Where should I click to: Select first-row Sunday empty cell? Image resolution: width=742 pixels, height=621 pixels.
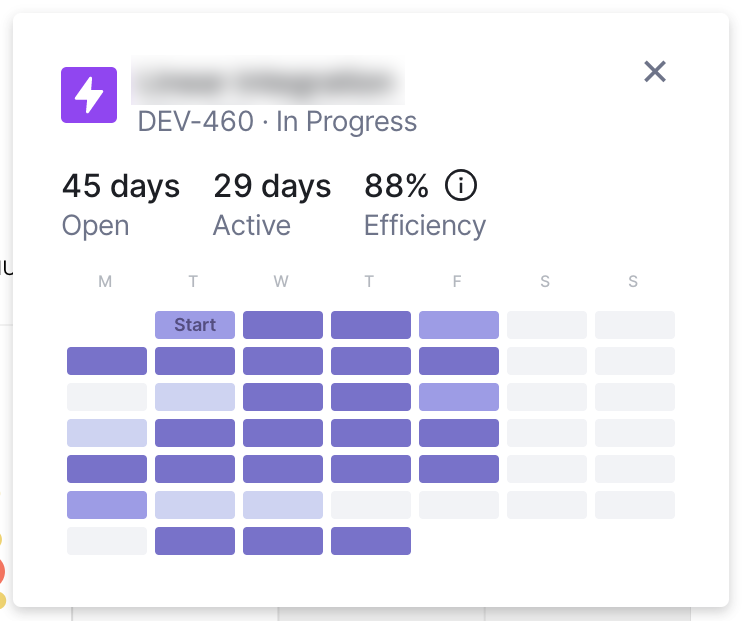pos(635,325)
